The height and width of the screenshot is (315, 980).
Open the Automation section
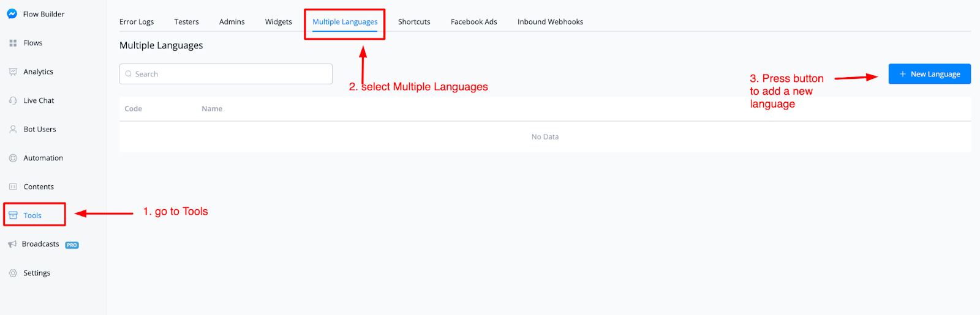click(x=43, y=158)
